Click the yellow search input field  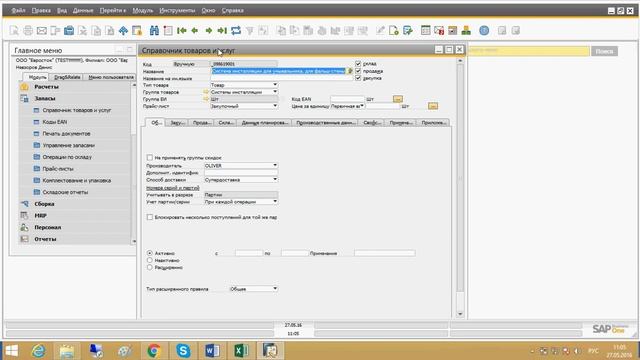528,51
